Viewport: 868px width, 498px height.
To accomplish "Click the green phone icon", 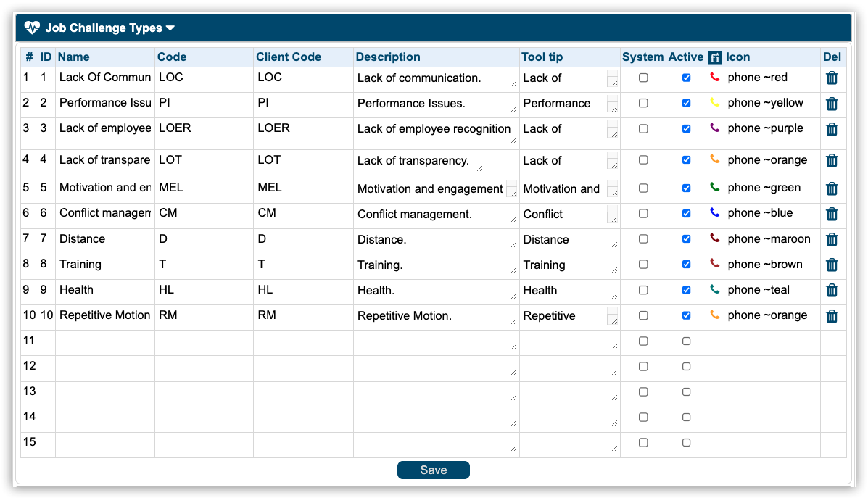I will [714, 188].
